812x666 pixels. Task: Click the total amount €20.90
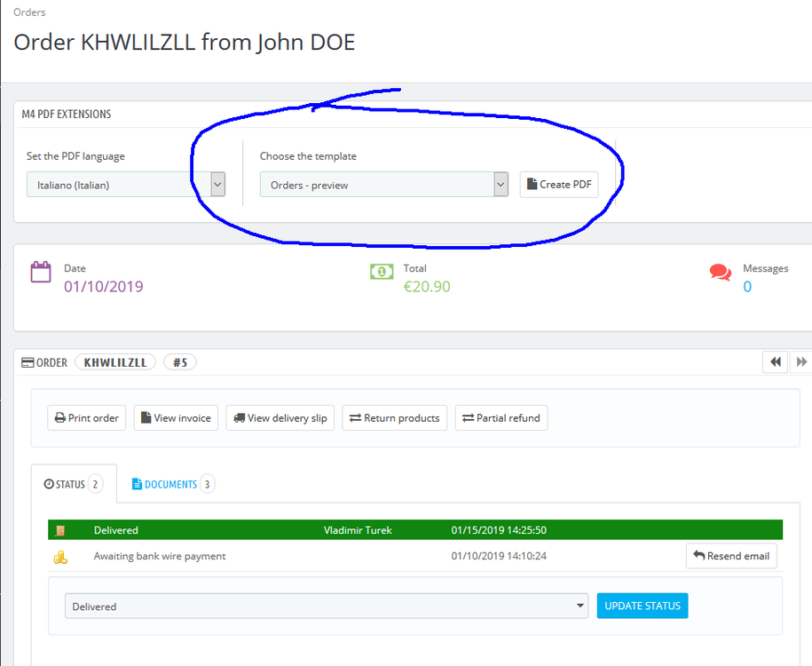(427, 287)
